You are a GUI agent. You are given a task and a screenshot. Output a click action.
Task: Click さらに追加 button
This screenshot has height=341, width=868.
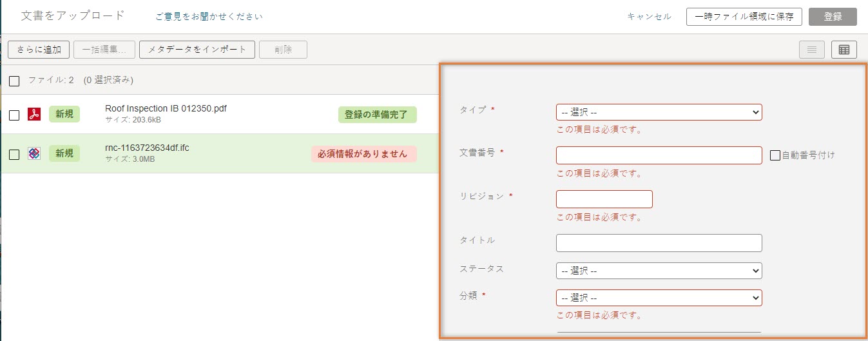39,50
